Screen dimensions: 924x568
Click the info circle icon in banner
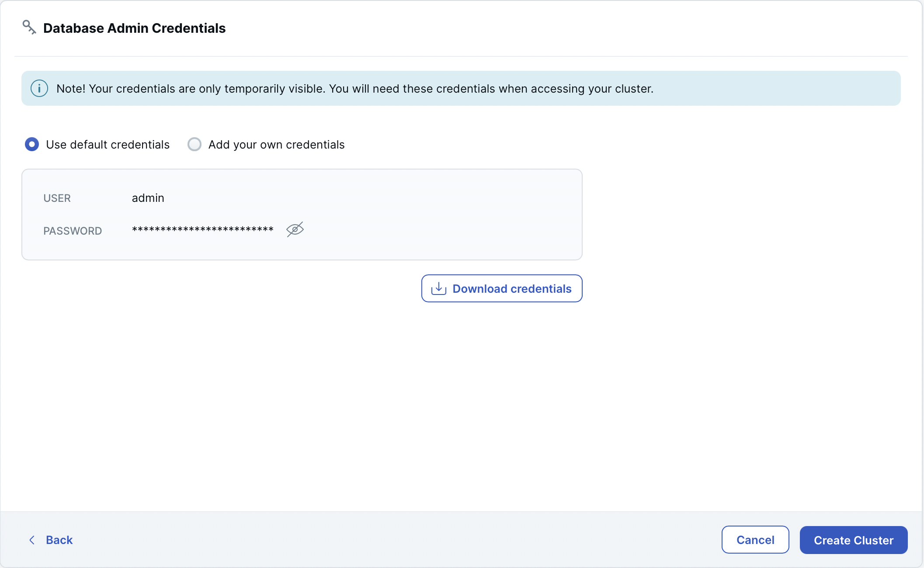tap(39, 89)
